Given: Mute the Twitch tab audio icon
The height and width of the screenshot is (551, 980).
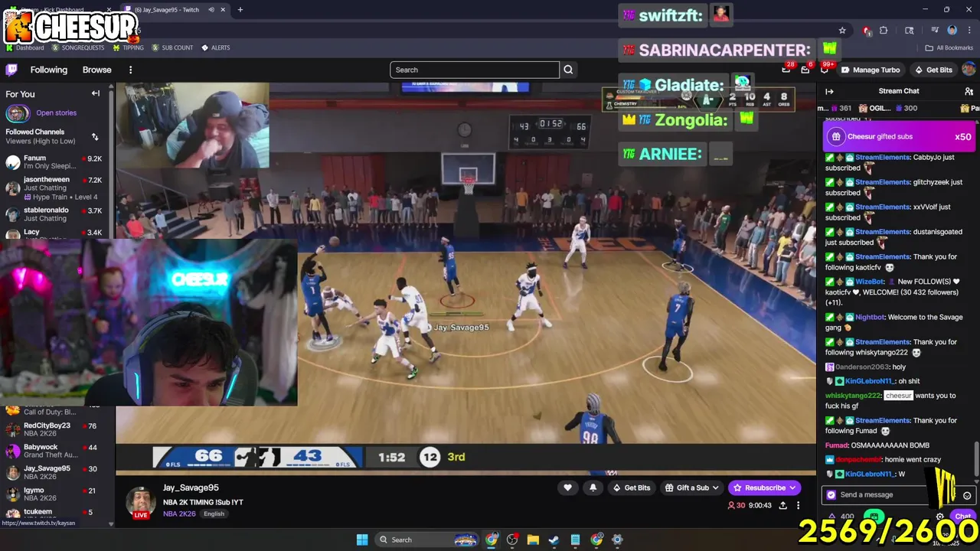Looking at the screenshot, I should tap(211, 10).
